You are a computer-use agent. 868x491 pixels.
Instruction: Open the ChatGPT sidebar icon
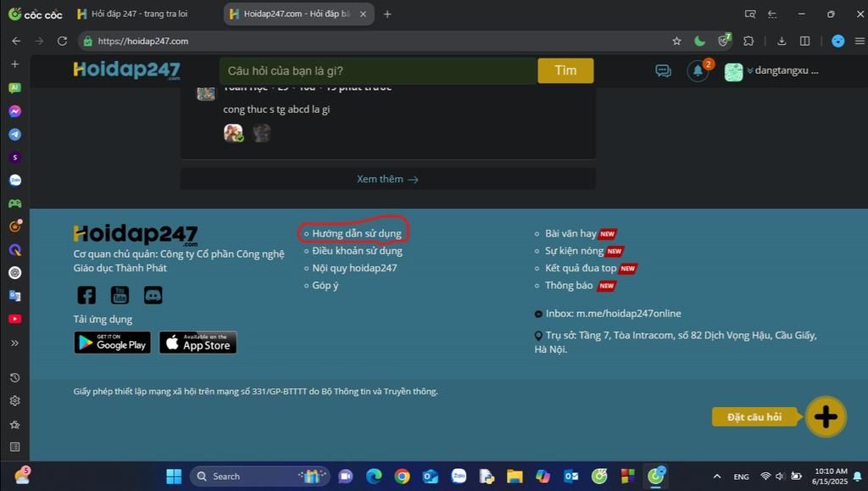pos(15,273)
